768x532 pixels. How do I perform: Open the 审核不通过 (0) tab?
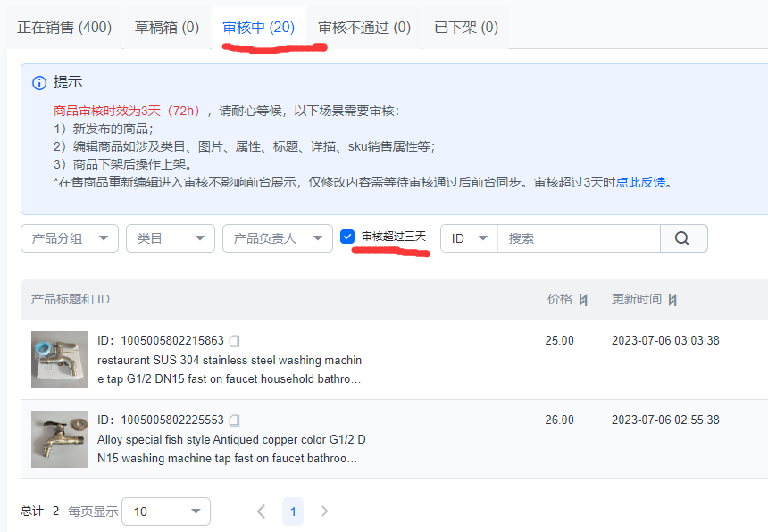[x=361, y=28]
